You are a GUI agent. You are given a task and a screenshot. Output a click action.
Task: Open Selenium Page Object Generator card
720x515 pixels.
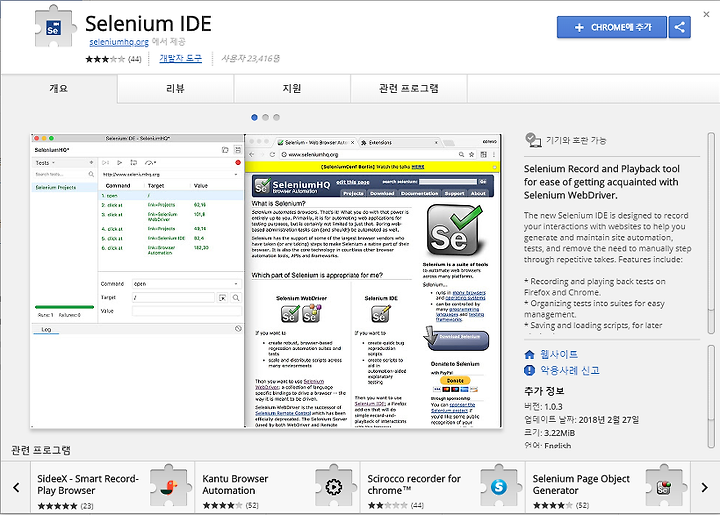[x=608, y=487]
